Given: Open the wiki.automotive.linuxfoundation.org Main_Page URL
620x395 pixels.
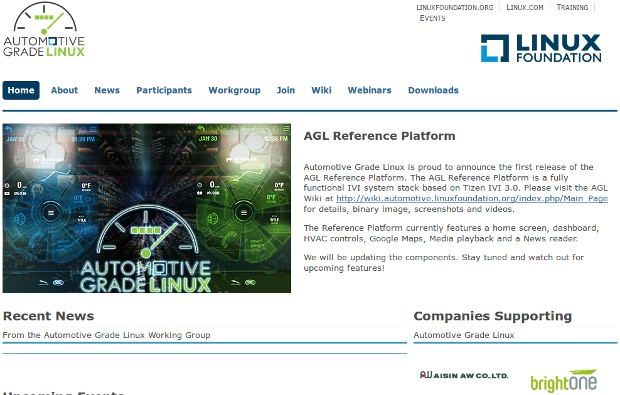Looking at the screenshot, I should [x=472, y=198].
